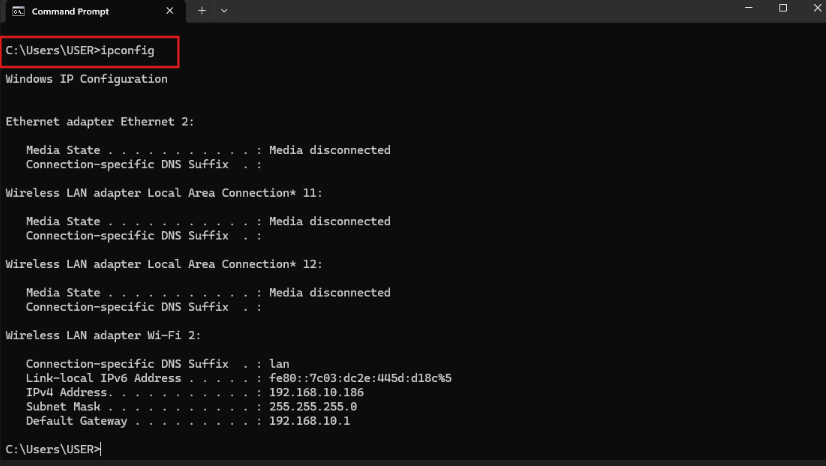Screen dimensions: 826x466
Task: Expand the new tab profile dropdown
Action: coord(223,10)
